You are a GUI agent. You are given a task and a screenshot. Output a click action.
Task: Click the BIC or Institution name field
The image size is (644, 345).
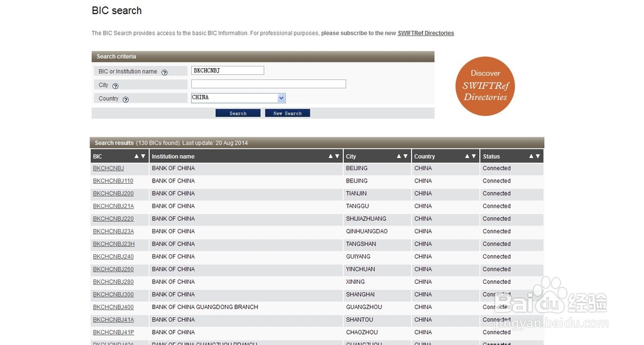227,70
